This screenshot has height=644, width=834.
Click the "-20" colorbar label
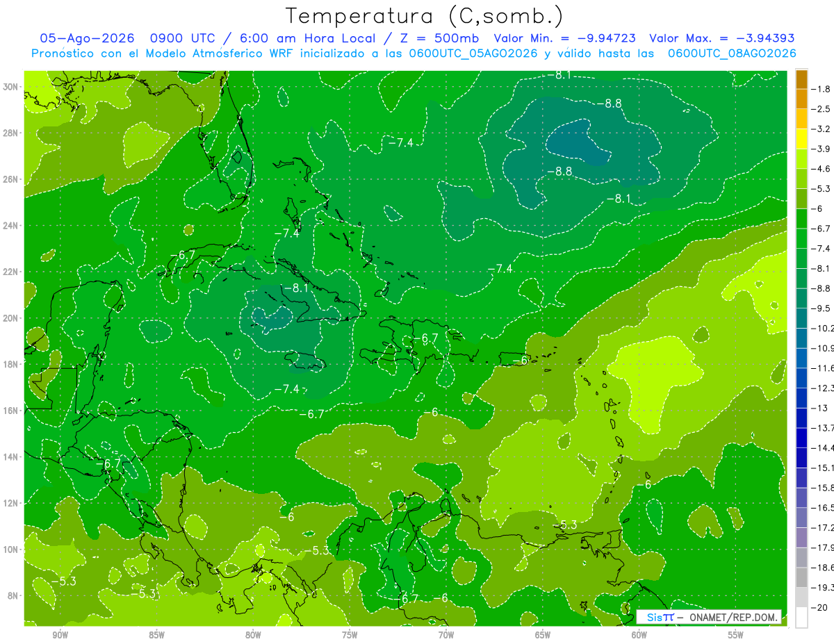[x=819, y=607]
